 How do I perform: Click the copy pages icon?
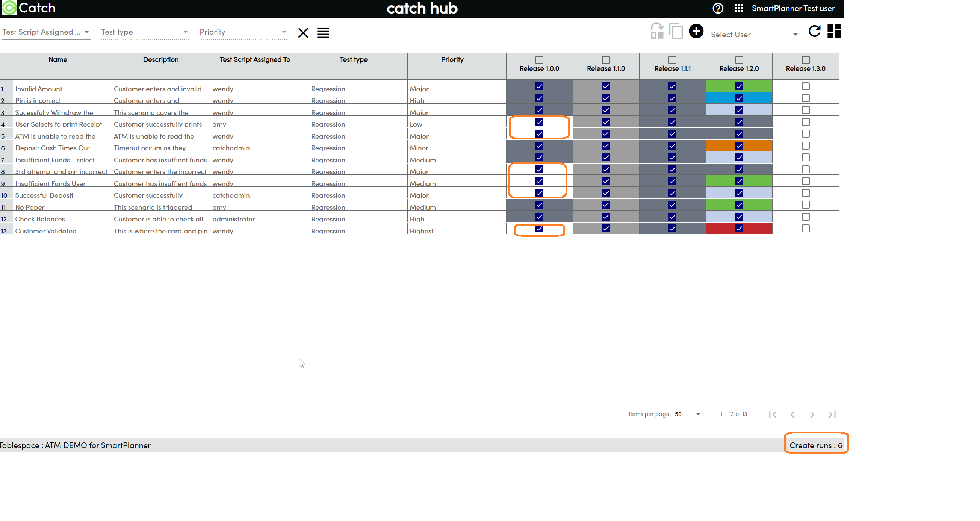[676, 31]
